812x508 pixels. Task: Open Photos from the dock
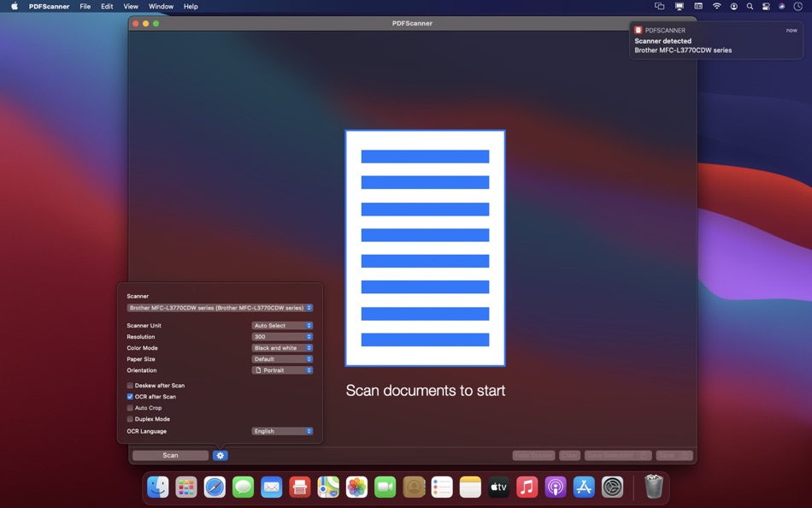tap(356, 487)
